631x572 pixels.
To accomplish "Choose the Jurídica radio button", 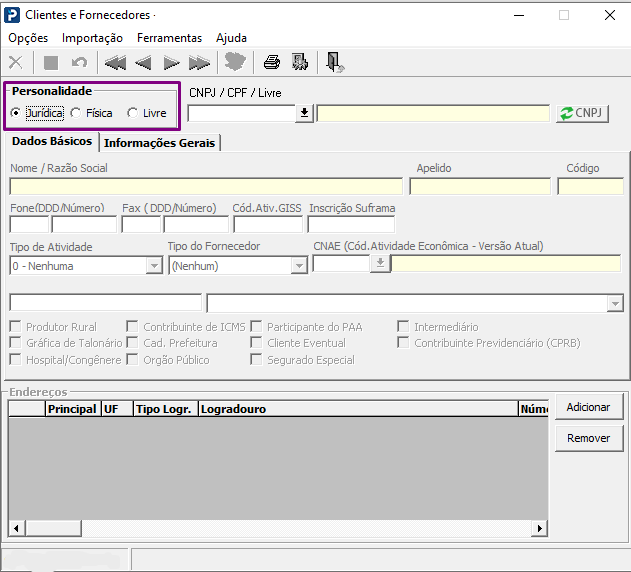I will (x=15, y=113).
